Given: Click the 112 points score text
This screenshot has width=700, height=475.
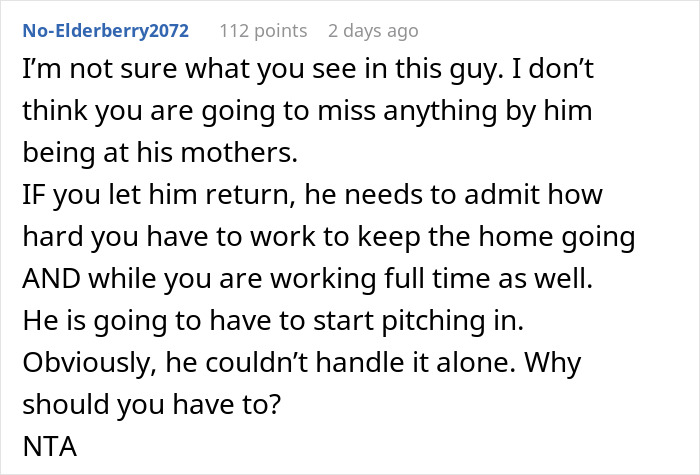Looking at the screenshot, I should (x=263, y=31).
